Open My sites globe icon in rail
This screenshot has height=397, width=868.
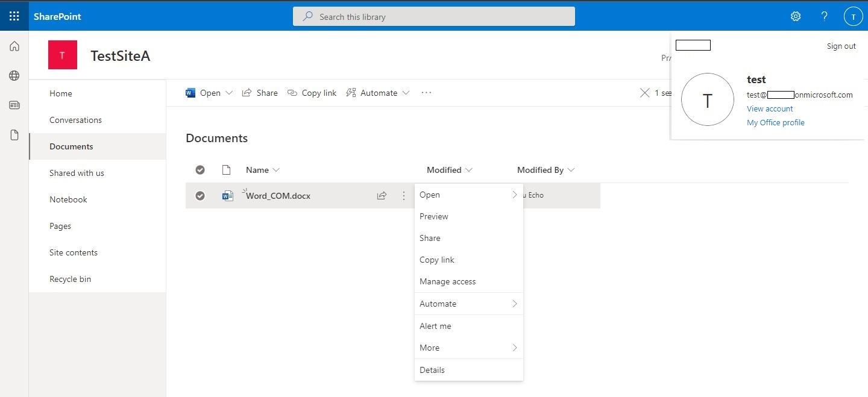(x=14, y=75)
